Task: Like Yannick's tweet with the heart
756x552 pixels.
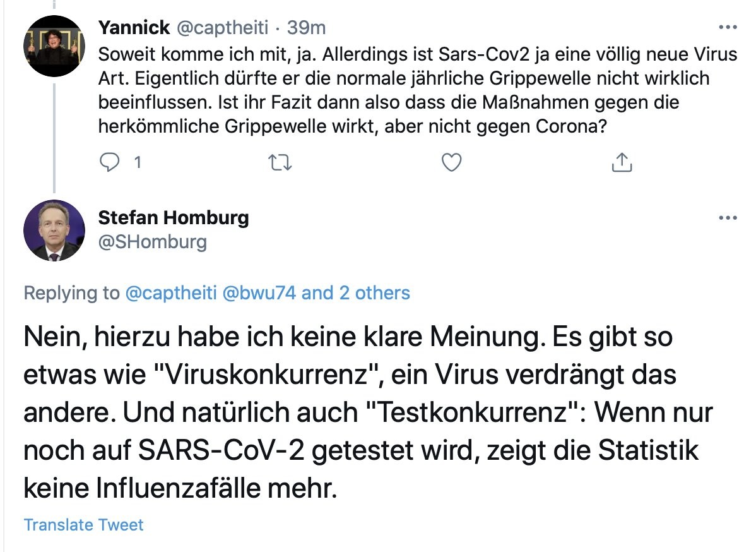Action: pyautogui.click(x=451, y=162)
